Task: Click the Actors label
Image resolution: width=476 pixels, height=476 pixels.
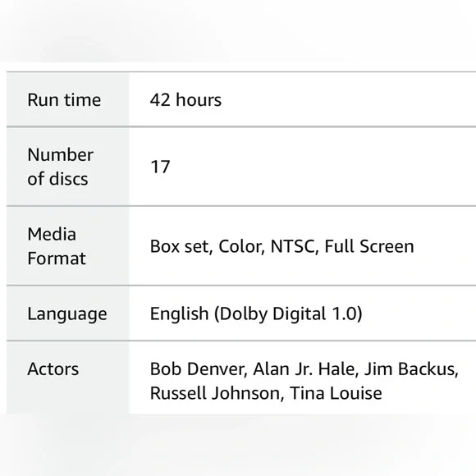Action: pos(53,368)
